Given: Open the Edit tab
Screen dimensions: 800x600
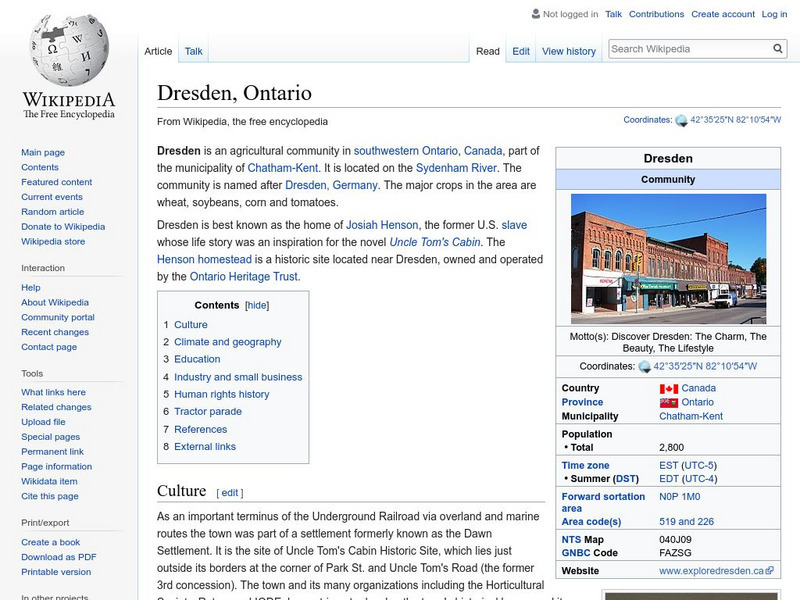Looking at the screenshot, I should coord(521,51).
